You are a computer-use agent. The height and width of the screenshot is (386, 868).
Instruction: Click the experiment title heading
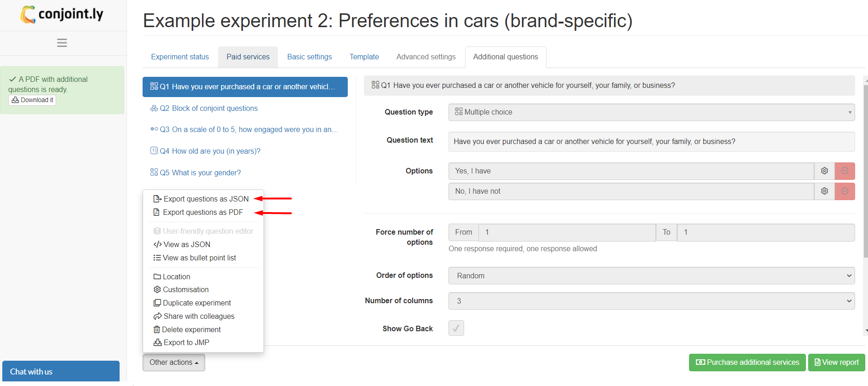coord(388,21)
